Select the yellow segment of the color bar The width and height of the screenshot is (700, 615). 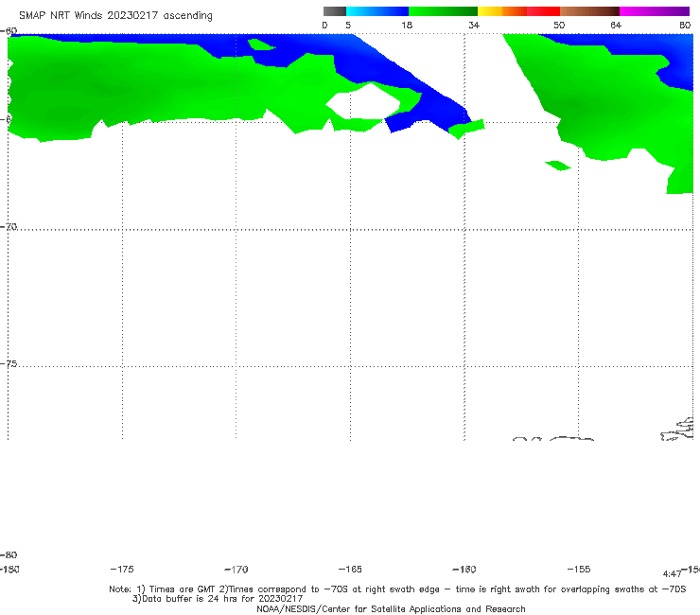click(490, 11)
